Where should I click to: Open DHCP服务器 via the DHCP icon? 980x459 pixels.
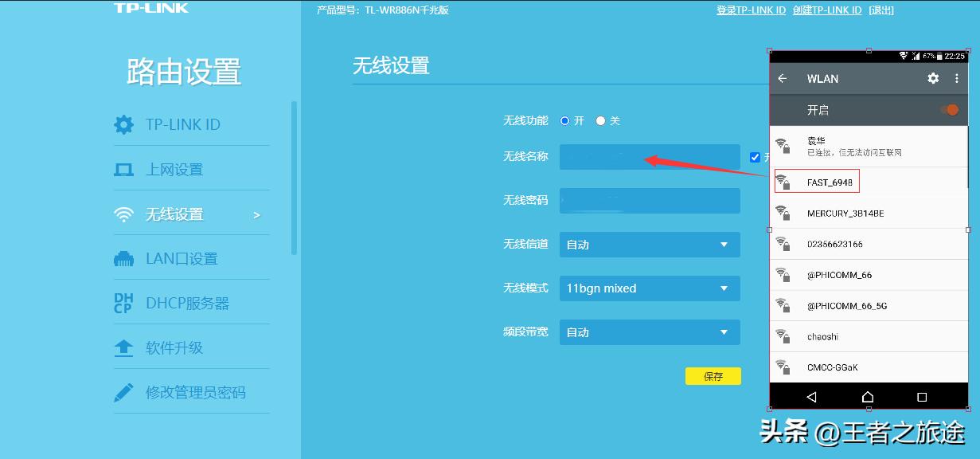[x=124, y=302]
